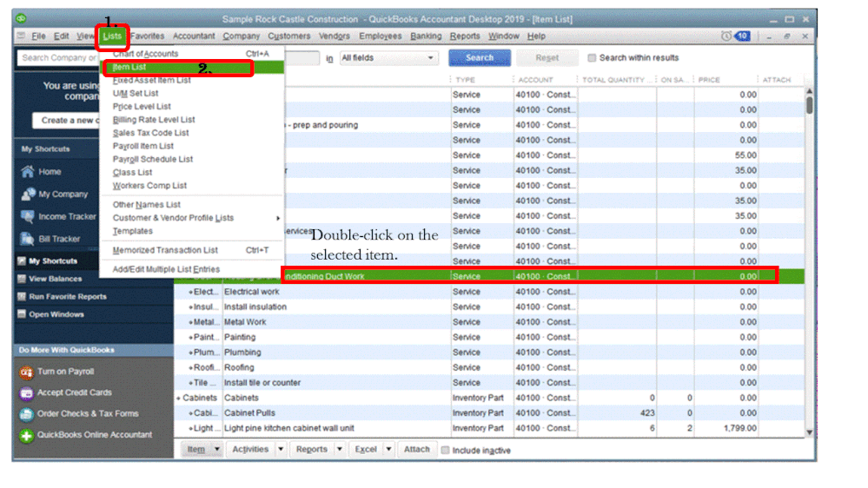The height and width of the screenshot is (488, 868).
Task: Open the Bill Tracker icon
Action: [x=27, y=239]
